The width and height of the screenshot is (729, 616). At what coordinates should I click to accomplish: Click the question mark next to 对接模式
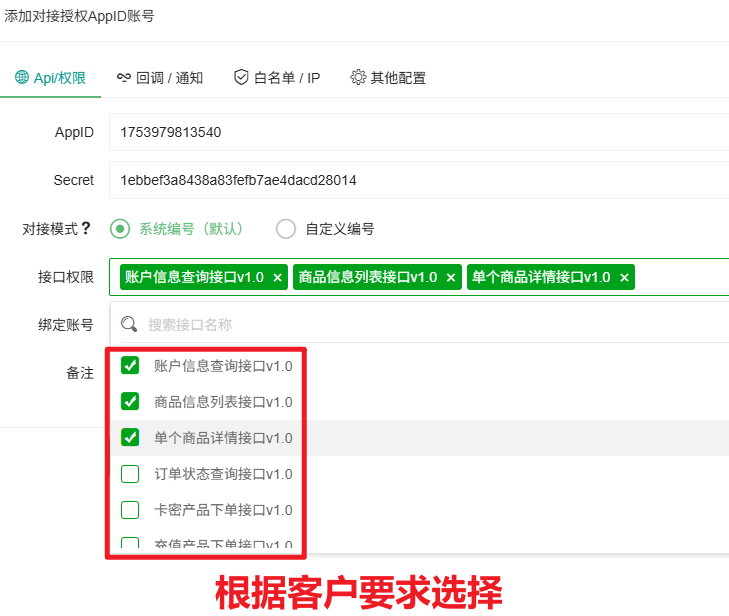click(86, 229)
